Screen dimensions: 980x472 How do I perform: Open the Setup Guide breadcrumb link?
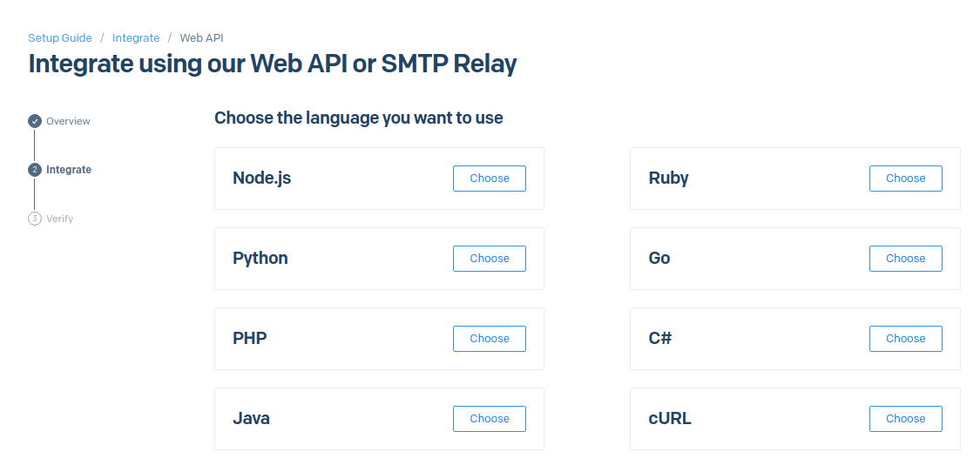[60, 38]
